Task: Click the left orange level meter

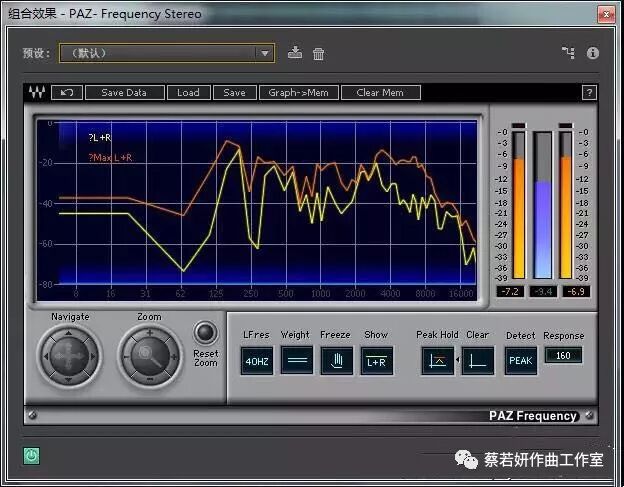Action: coord(519,205)
